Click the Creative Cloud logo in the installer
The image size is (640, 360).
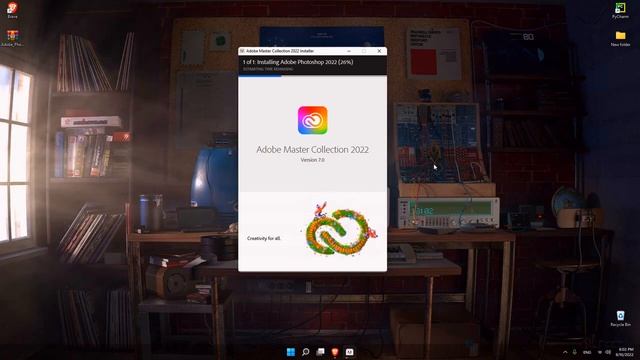tap(312, 120)
